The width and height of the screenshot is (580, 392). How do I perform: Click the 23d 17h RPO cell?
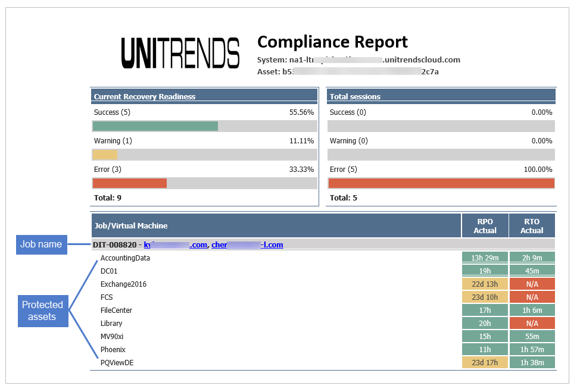[485, 362]
